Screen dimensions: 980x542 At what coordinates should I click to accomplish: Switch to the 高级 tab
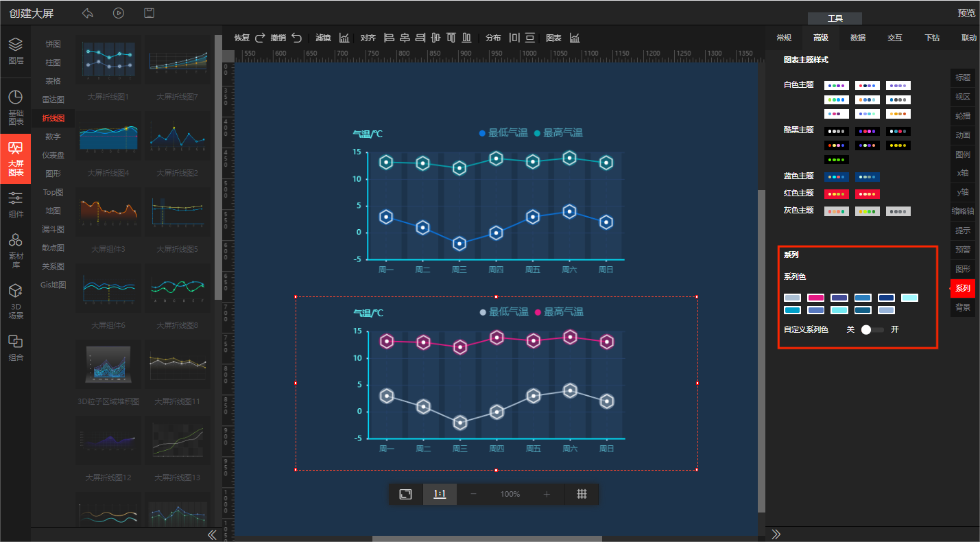pyautogui.click(x=820, y=38)
